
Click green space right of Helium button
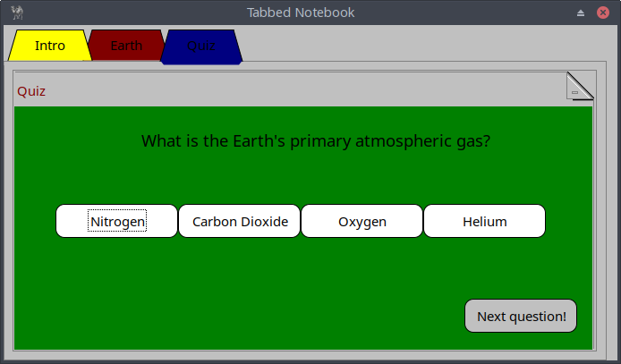point(568,221)
